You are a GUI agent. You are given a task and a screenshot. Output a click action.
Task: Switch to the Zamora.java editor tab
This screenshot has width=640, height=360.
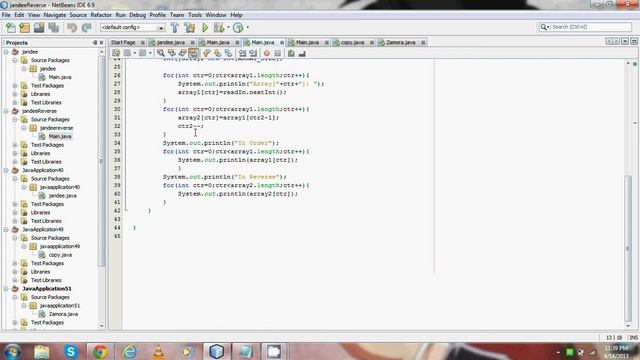point(400,42)
